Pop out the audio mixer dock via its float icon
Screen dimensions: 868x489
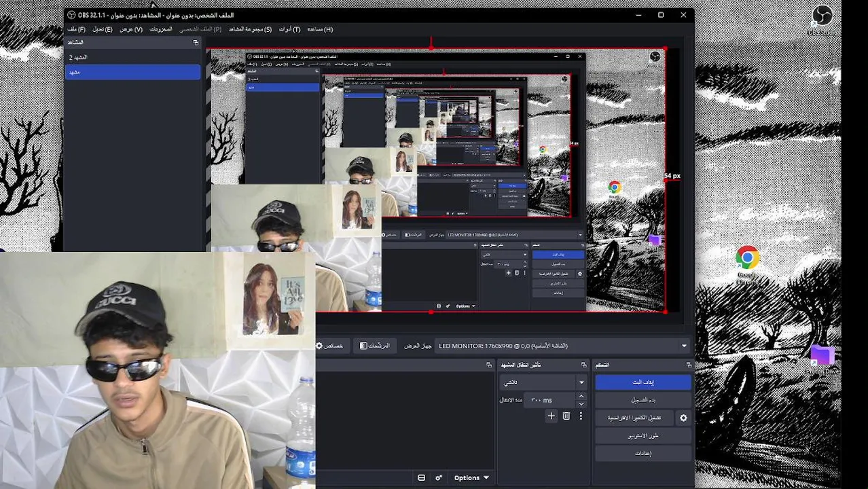point(488,365)
